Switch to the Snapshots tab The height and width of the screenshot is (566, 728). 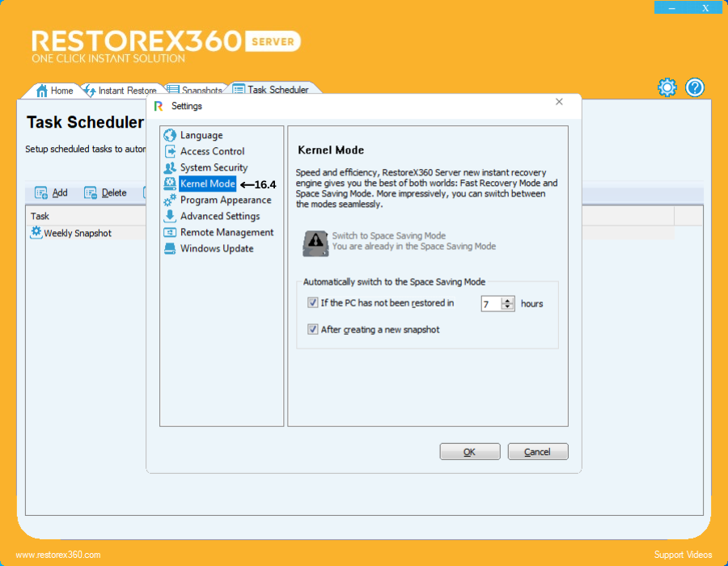click(195, 90)
